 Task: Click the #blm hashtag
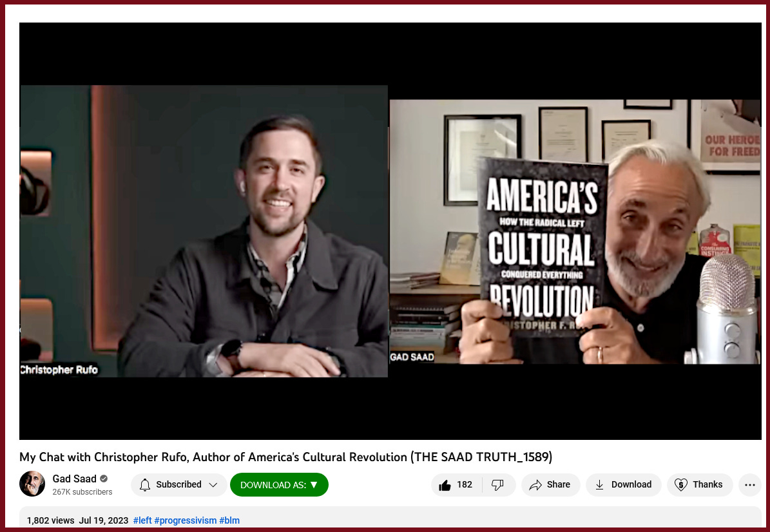229,520
